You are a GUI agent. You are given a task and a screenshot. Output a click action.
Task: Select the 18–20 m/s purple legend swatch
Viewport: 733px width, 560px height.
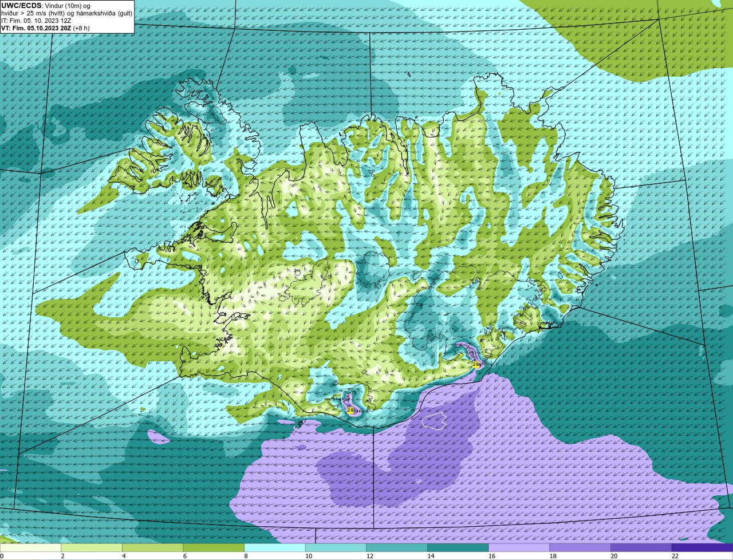tap(580, 548)
